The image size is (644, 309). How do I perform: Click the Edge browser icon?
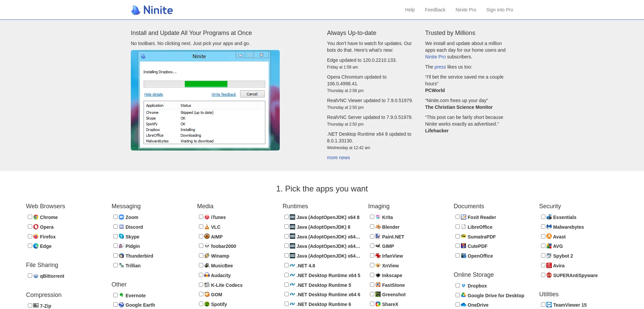[36, 246]
